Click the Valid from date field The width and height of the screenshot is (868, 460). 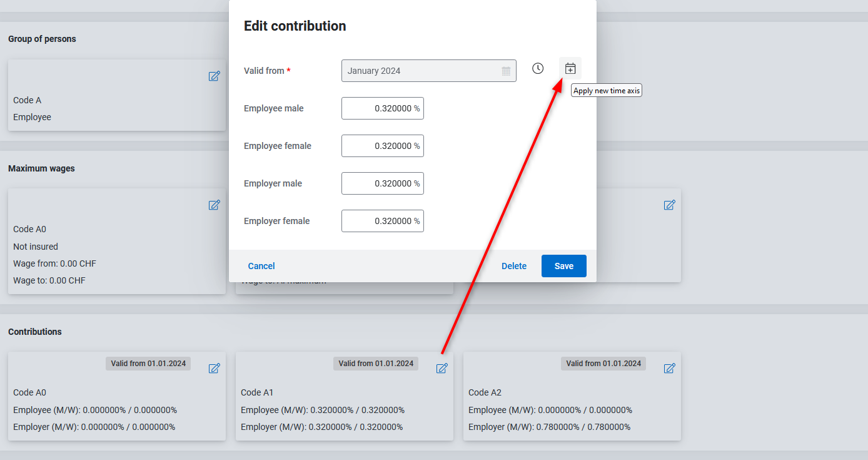(x=422, y=71)
